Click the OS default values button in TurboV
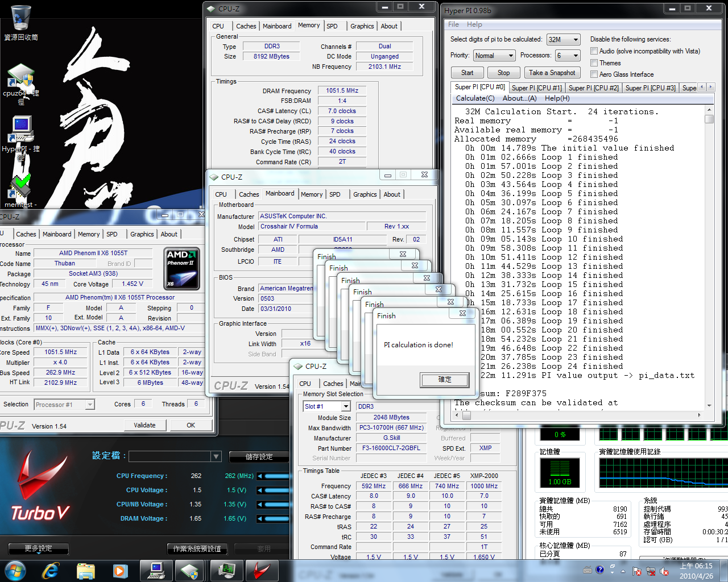 197,548
